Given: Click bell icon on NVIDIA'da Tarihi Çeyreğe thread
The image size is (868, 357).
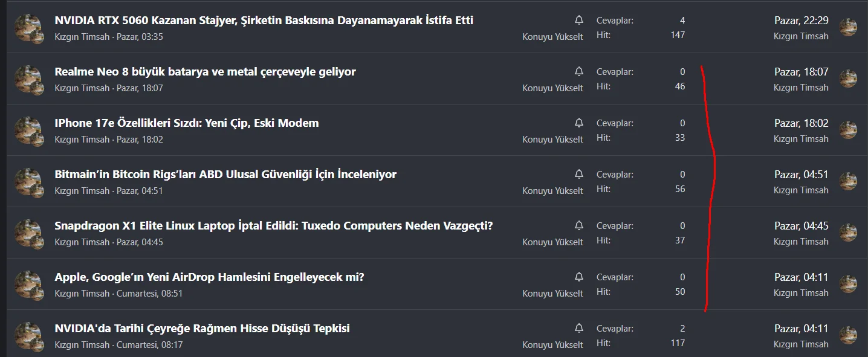Looking at the screenshot, I should click(579, 328).
